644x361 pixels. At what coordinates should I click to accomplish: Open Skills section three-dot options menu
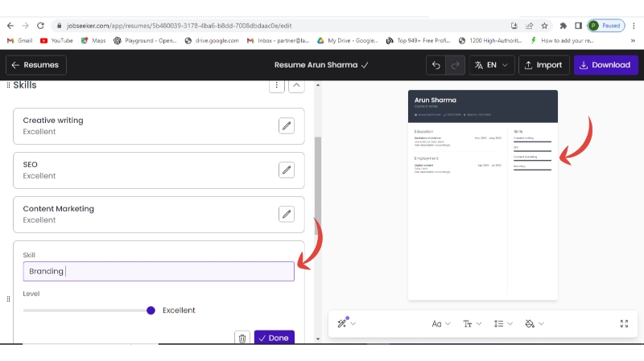277,85
